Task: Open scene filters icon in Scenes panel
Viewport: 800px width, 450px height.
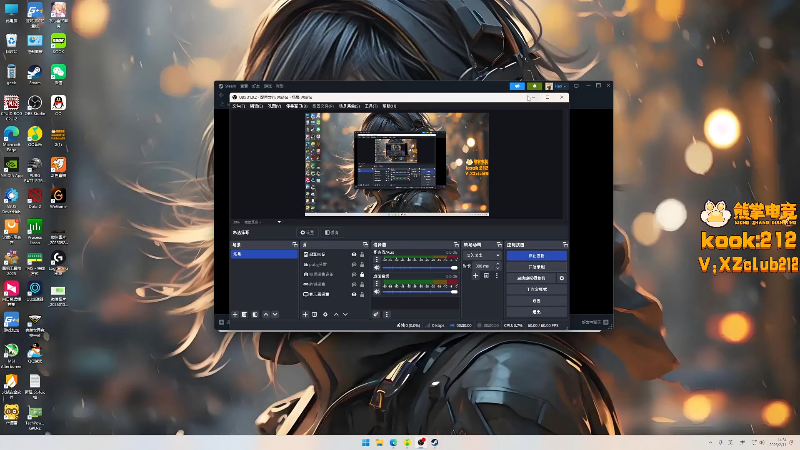Action: (x=255, y=314)
